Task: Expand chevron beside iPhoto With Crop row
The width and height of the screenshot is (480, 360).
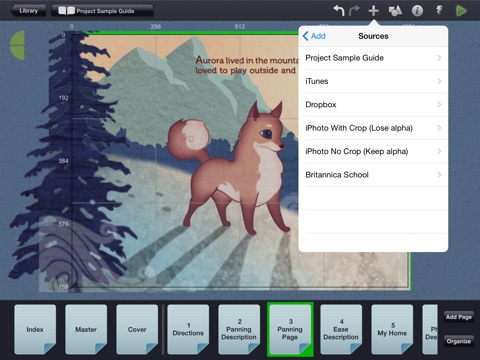Action: click(x=439, y=128)
